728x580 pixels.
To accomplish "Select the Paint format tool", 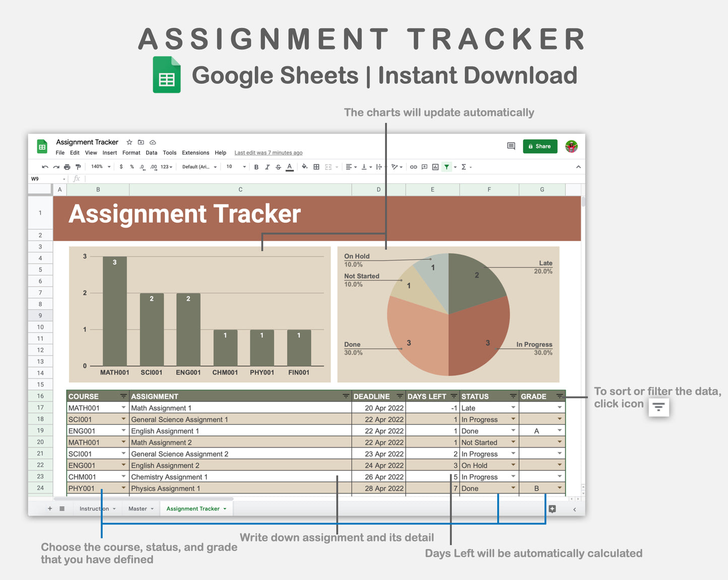I will coord(78,167).
